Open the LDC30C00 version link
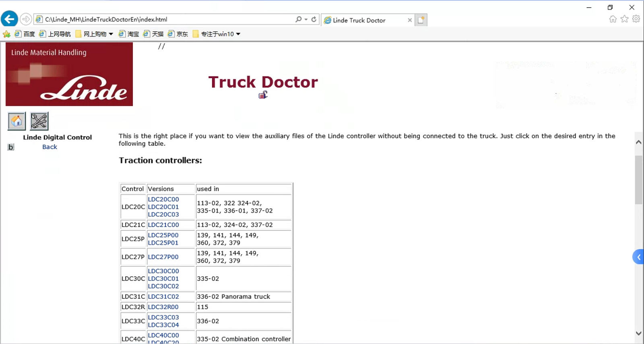This screenshot has width=644, height=344. pos(163,271)
